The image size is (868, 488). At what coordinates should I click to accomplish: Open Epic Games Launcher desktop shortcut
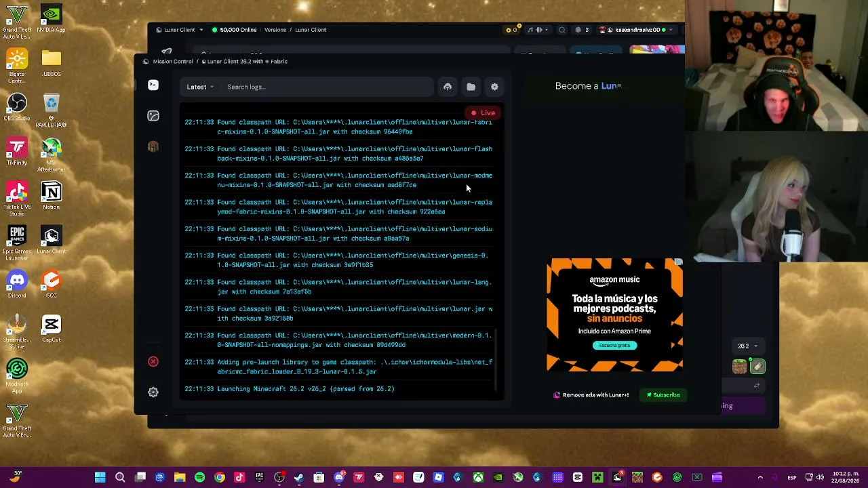(17, 243)
